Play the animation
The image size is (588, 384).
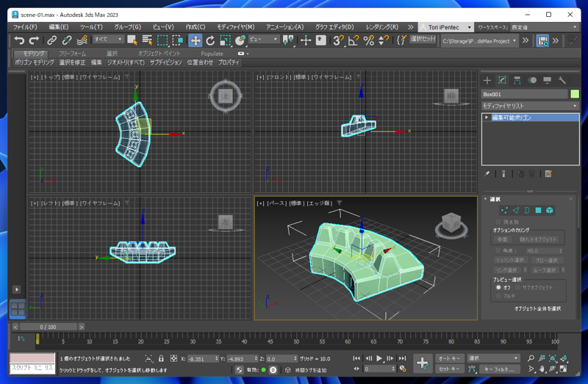coord(379,358)
